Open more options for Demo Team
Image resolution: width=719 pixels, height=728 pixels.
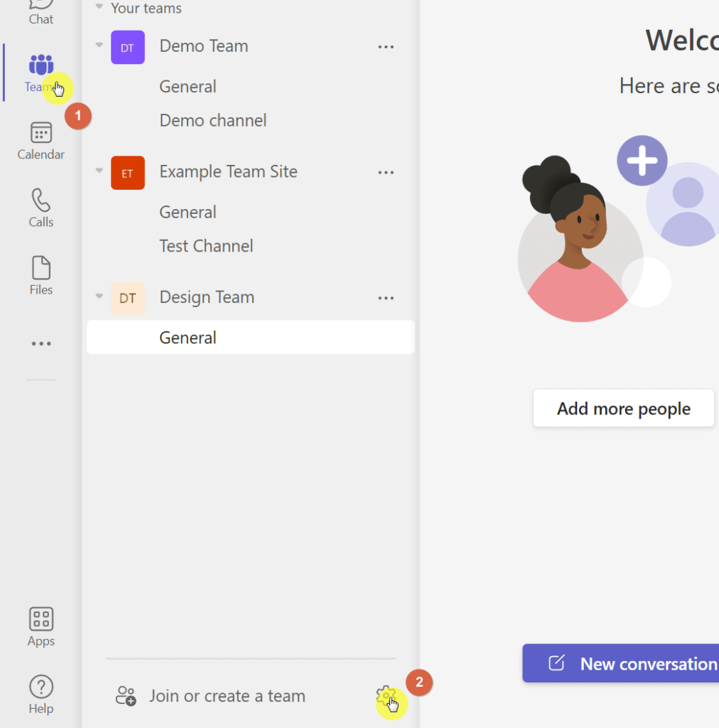pyautogui.click(x=386, y=47)
